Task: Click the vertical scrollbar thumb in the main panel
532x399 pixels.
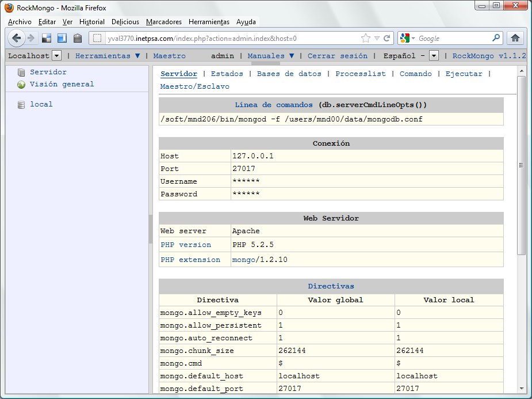Action: (522, 165)
